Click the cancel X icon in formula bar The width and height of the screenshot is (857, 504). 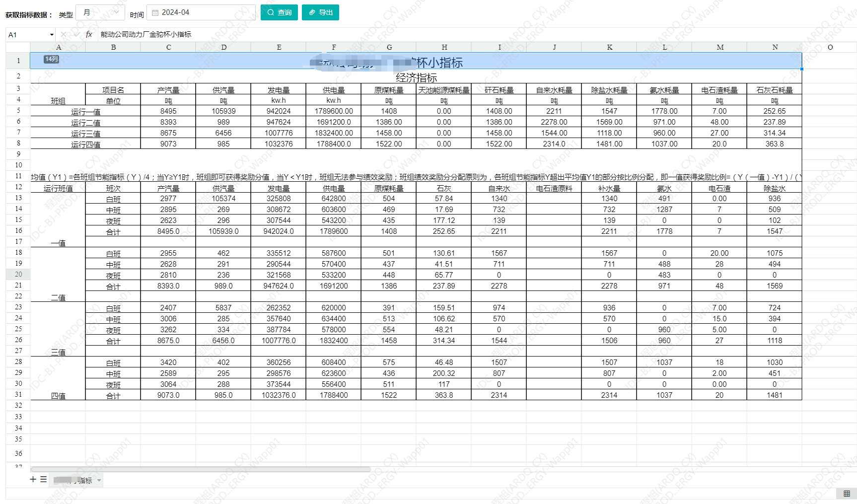pos(63,34)
